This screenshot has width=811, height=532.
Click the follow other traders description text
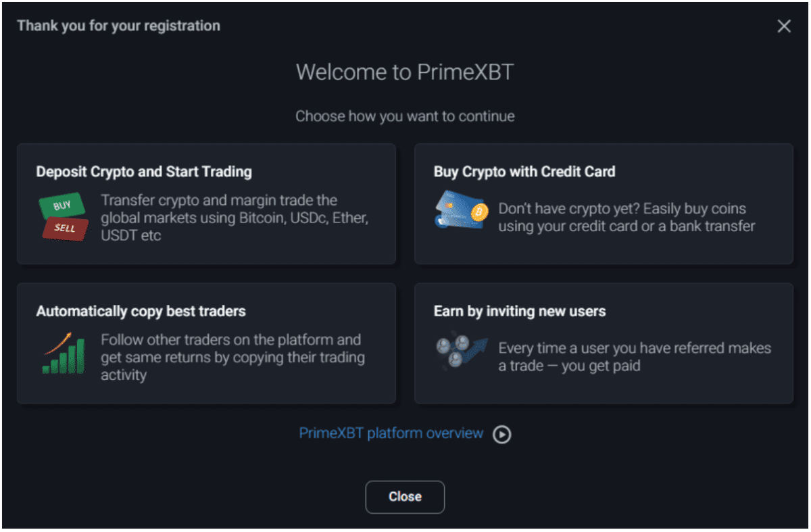click(232, 357)
